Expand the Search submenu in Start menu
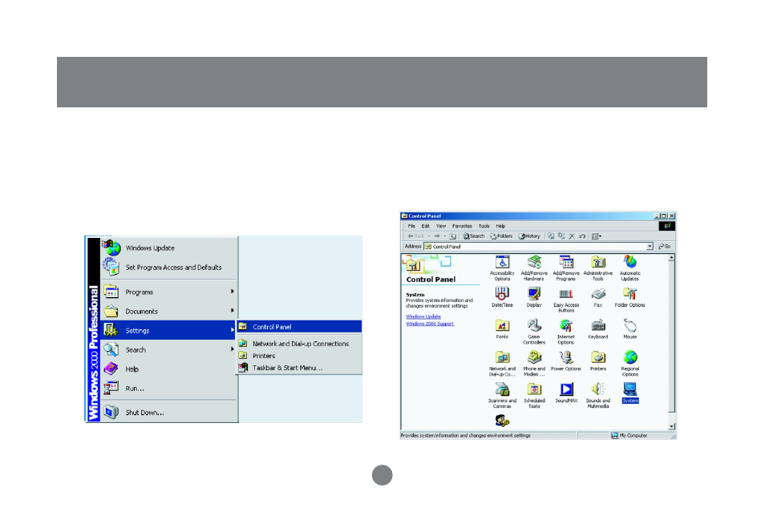The width and height of the screenshot is (765, 532). point(169,349)
